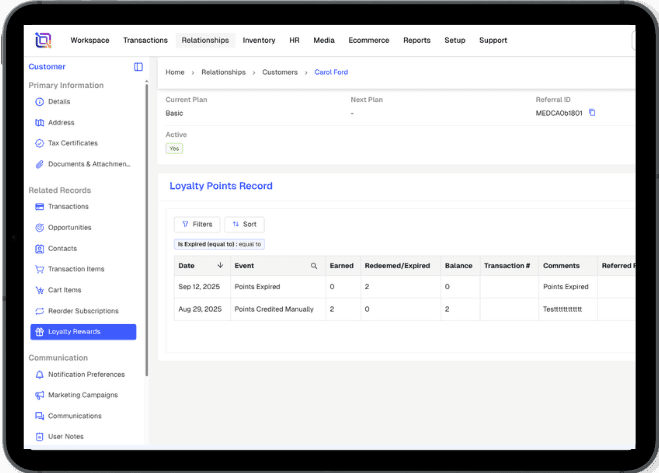Viewport: 659px width, 473px height.
Task: Click the Points Expired event row
Action: [x=257, y=287]
